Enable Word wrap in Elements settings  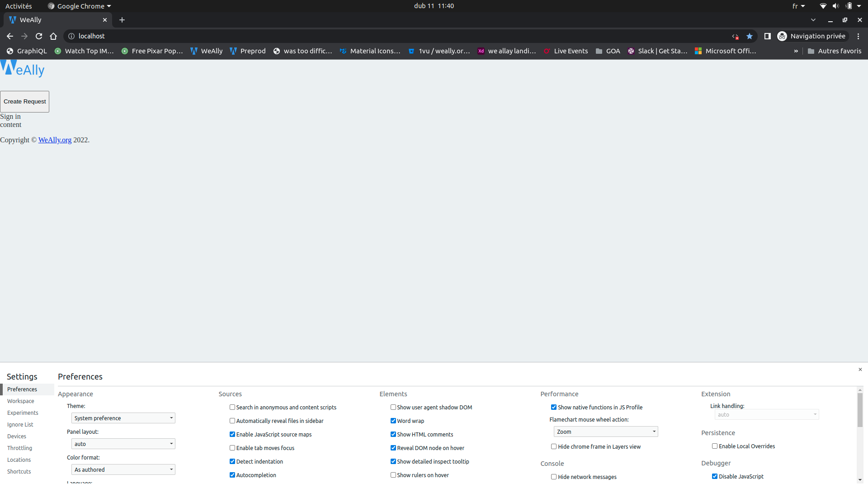click(x=393, y=421)
